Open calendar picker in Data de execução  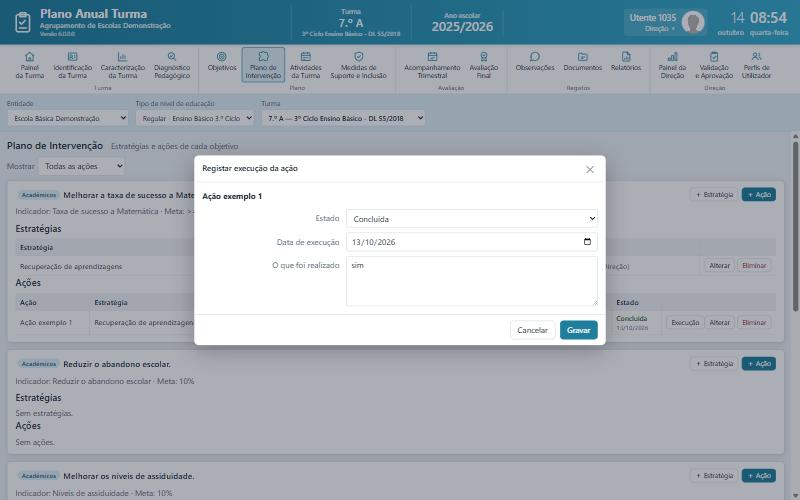click(587, 242)
